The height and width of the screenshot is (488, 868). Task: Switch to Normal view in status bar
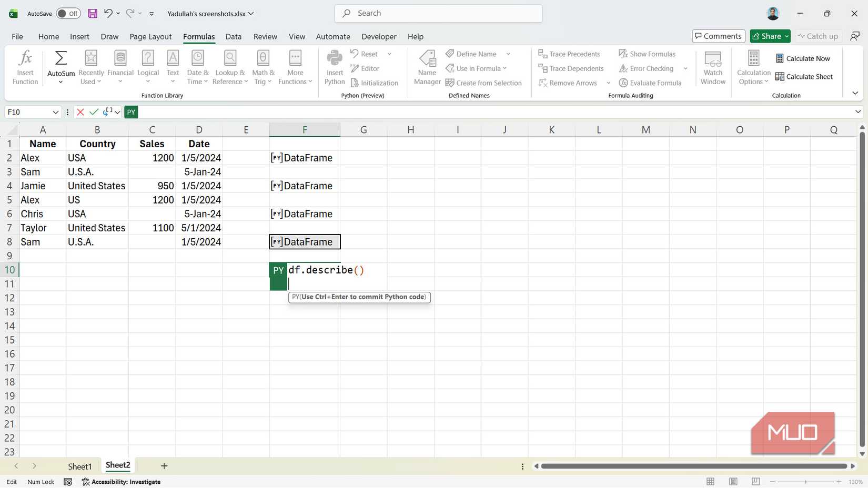coord(710,482)
